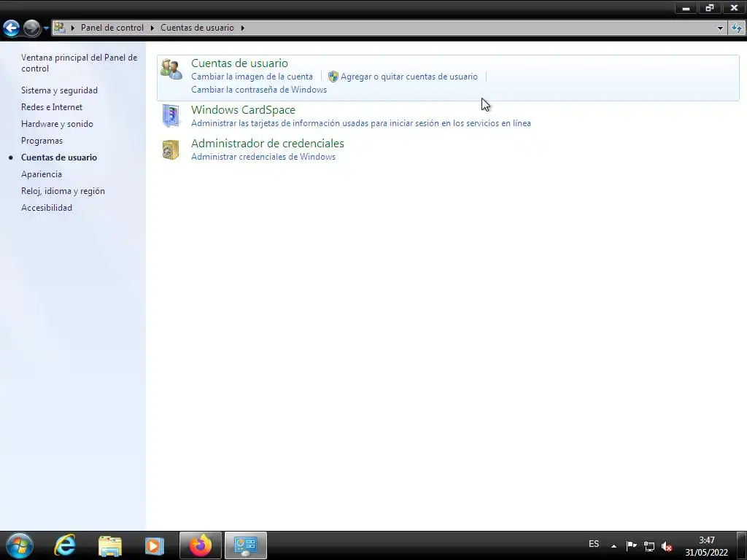Image resolution: width=747 pixels, height=560 pixels.
Task: Restore down the Control Panel window
Action: click(x=710, y=7)
